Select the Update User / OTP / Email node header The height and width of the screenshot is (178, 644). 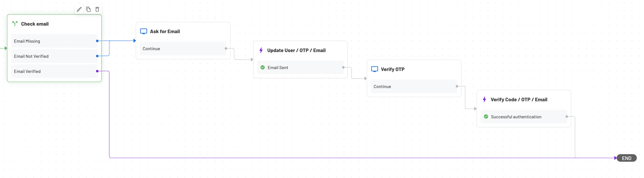click(296, 50)
